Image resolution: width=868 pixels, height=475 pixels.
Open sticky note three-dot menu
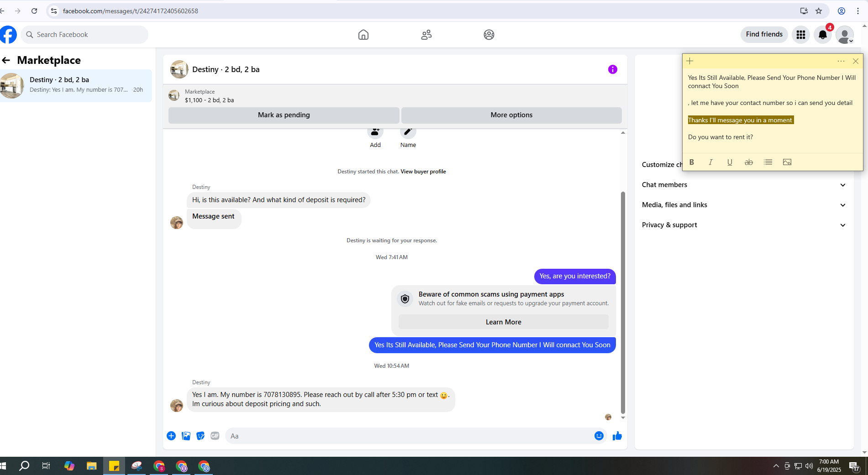pos(841,61)
